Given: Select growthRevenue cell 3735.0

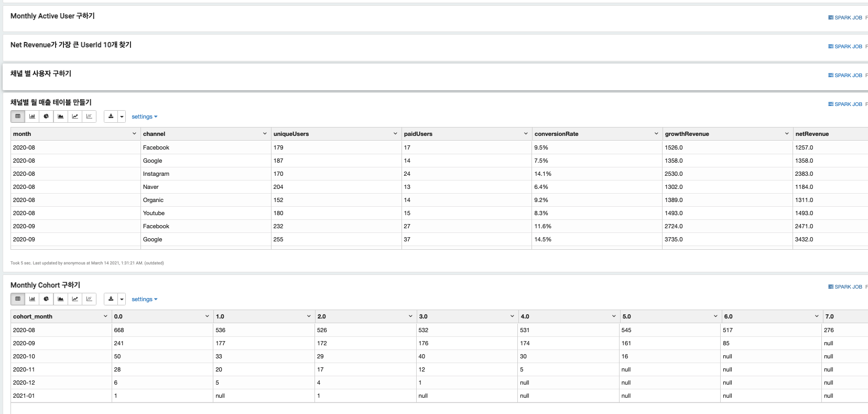Looking at the screenshot, I should coord(728,239).
